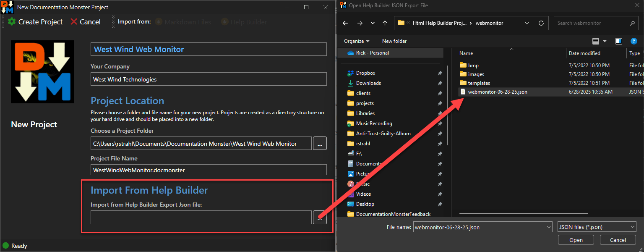
Task: Click the Documentation Monster logo image
Action: 42,72
